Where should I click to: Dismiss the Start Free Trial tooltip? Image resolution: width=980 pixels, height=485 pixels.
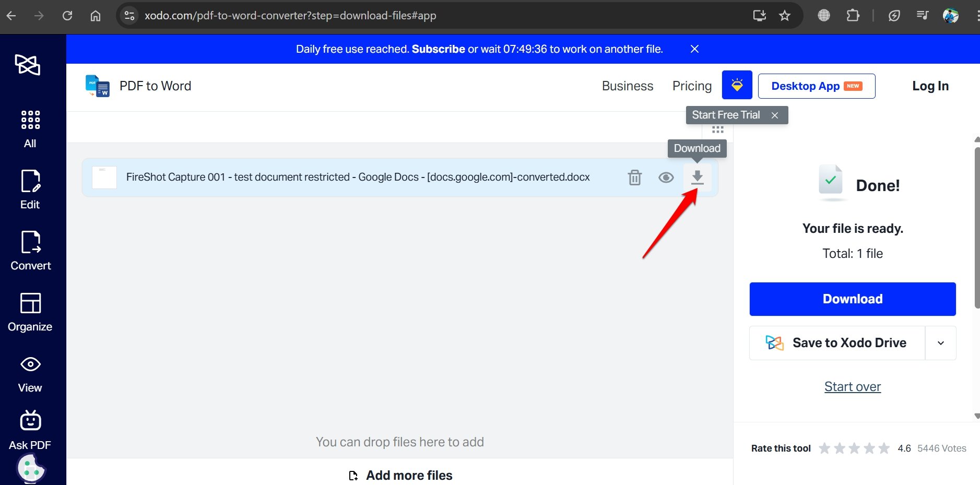[x=775, y=115]
